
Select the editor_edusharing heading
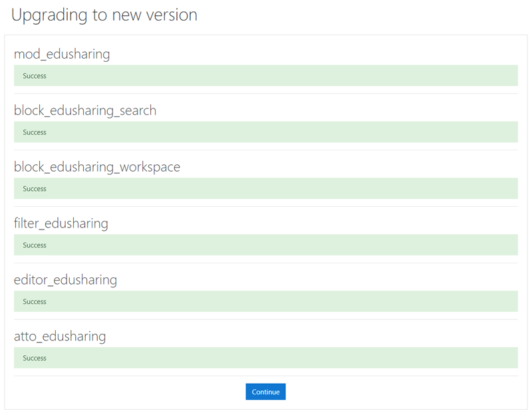coord(65,280)
